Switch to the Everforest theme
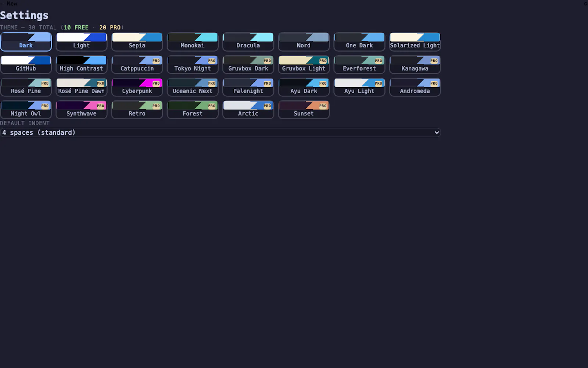588x368 pixels. coord(359,64)
